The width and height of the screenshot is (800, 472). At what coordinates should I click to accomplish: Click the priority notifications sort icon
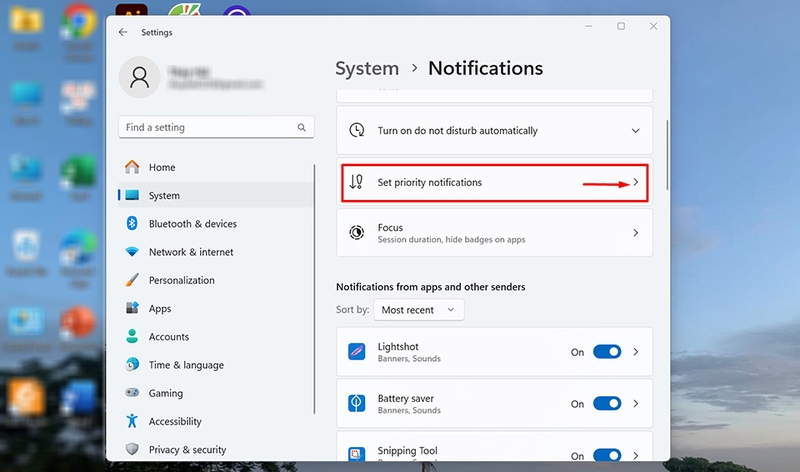click(x=356, y=182)
